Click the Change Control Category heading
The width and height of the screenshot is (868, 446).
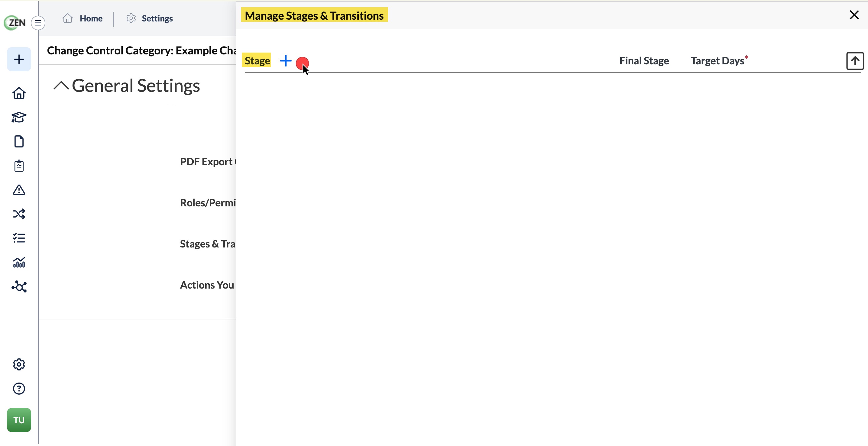point(141,50)
